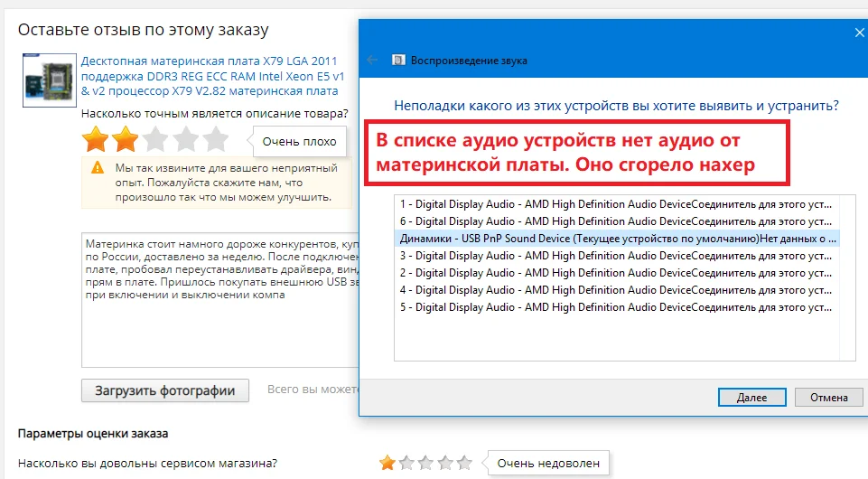Click the sound troubleshooter title icon
The image size is (868, 479).
point(398,60)
